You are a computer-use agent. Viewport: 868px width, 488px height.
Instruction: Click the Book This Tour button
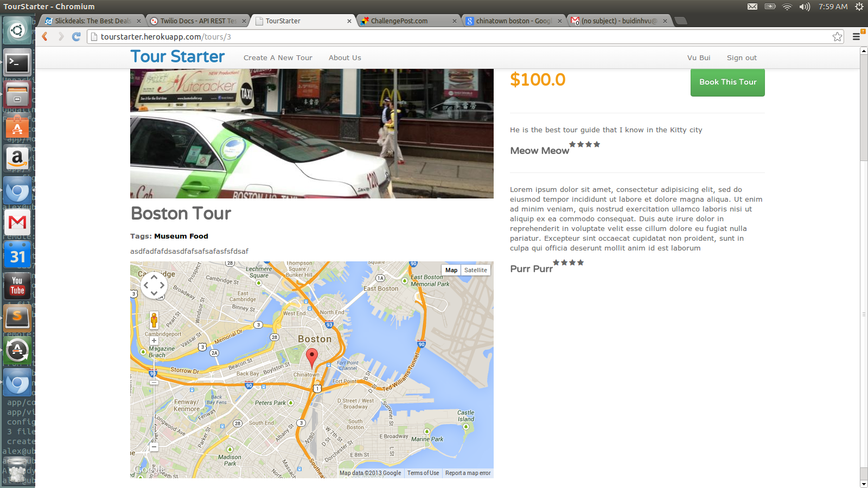[x=727, y=82]
